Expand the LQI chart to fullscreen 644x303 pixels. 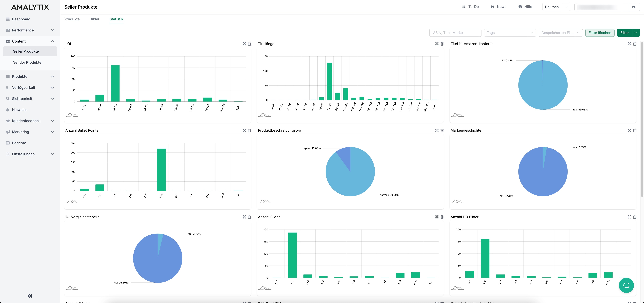click(244, 44)
